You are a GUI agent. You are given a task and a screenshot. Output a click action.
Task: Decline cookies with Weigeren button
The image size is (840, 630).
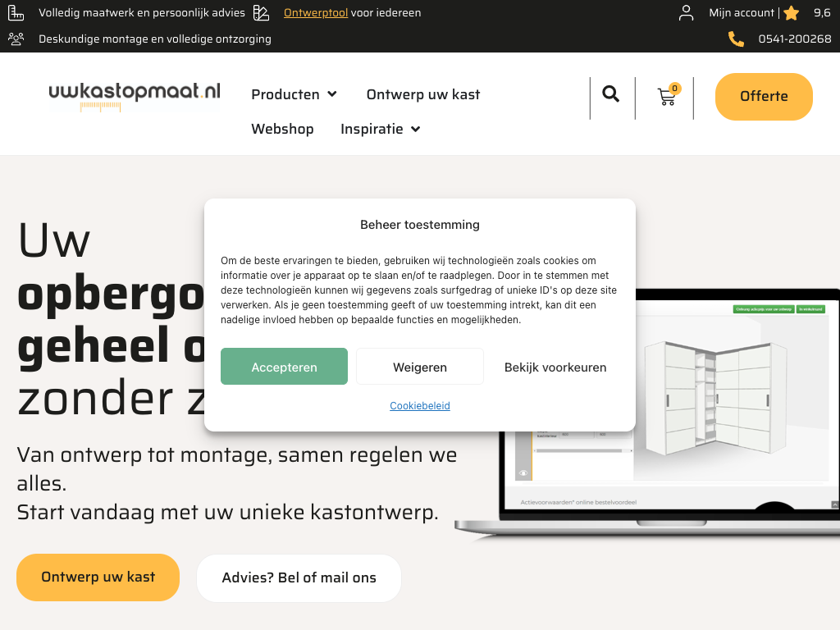pyautogui.click(x=420, y=367)
